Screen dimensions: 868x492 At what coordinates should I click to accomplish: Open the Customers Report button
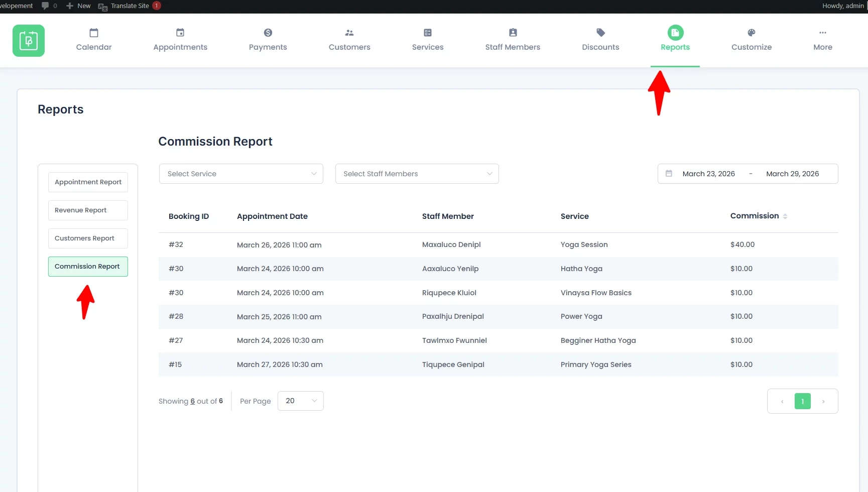(88, 238)
